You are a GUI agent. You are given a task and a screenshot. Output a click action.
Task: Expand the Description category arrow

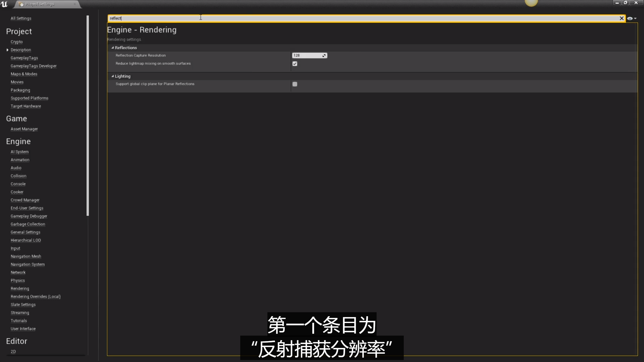(7, 50)
